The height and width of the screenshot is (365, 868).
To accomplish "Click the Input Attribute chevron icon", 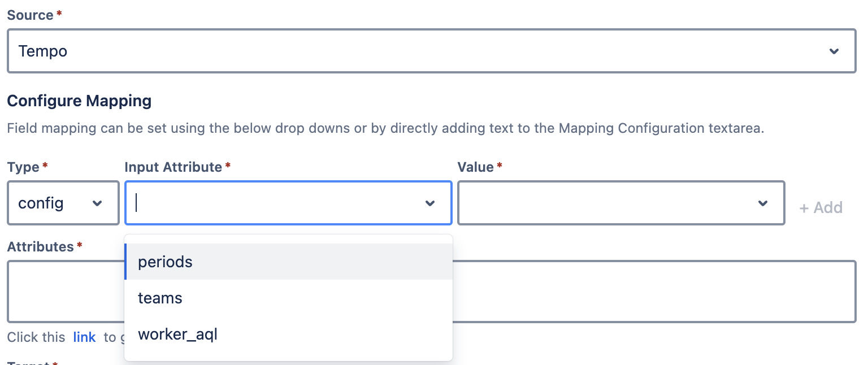I will point(430,203).
